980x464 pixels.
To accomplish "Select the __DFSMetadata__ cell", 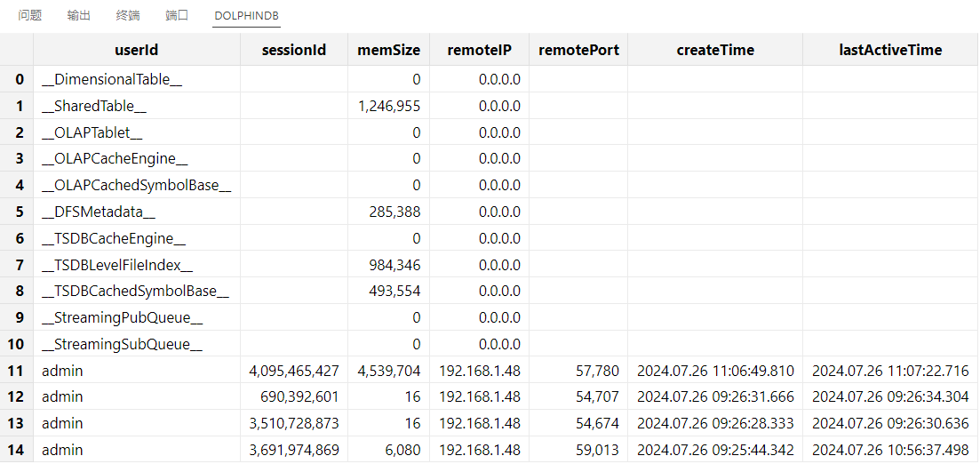I will tap(98, 212).
